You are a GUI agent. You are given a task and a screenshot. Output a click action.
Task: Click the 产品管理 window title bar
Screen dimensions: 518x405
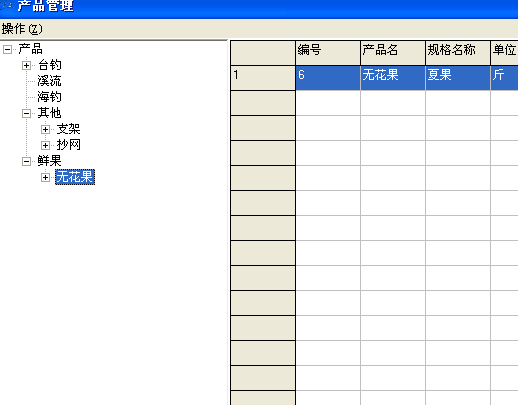(259, 8)
